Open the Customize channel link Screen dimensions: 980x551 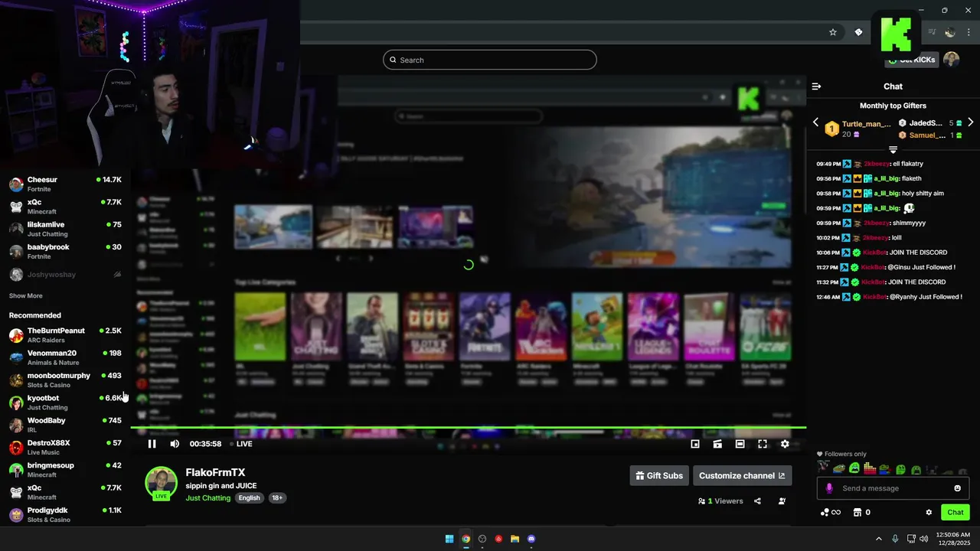(742, 475)
